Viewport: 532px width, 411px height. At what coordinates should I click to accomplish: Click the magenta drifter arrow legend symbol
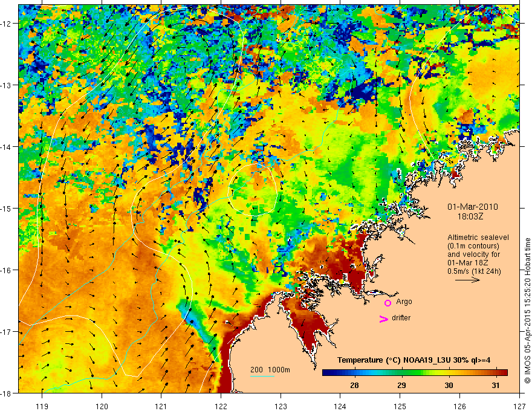pos(384,319)
